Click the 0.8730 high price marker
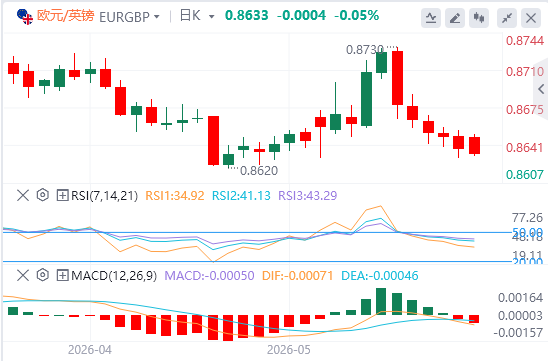This screenshot has height=361, width=548. click(365, 50)
